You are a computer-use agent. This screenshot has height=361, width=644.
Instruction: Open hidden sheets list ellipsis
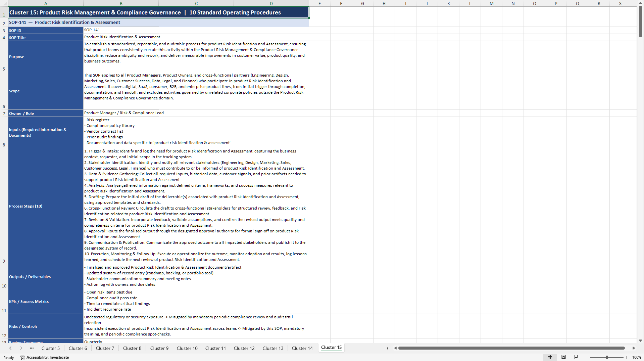coord(32,348)
